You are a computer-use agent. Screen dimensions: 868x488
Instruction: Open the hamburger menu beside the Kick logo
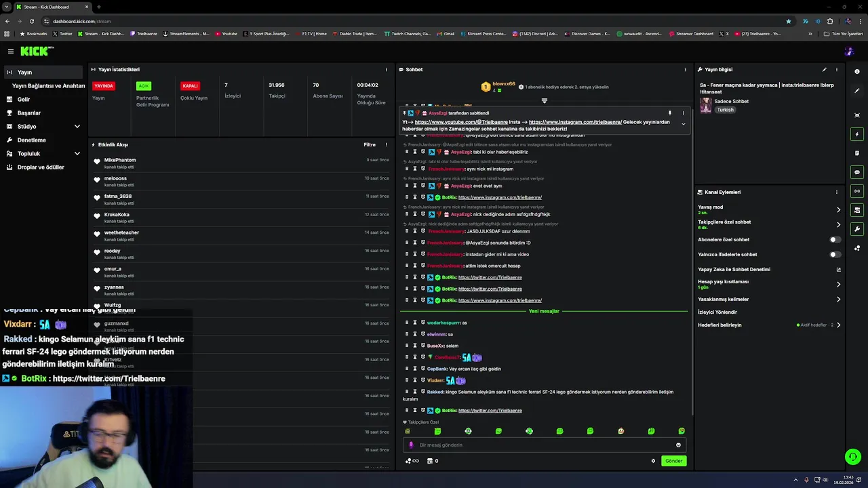(x=10, y=51)
